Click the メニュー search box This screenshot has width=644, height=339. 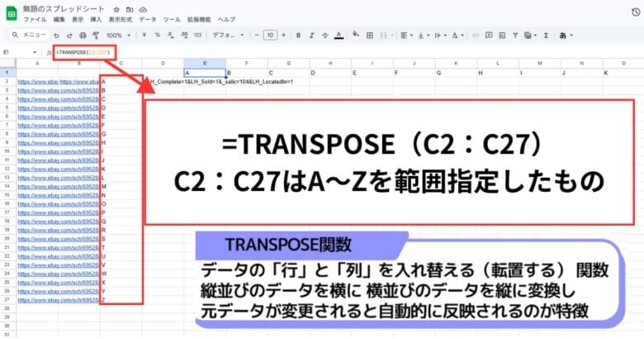(29, 35)
